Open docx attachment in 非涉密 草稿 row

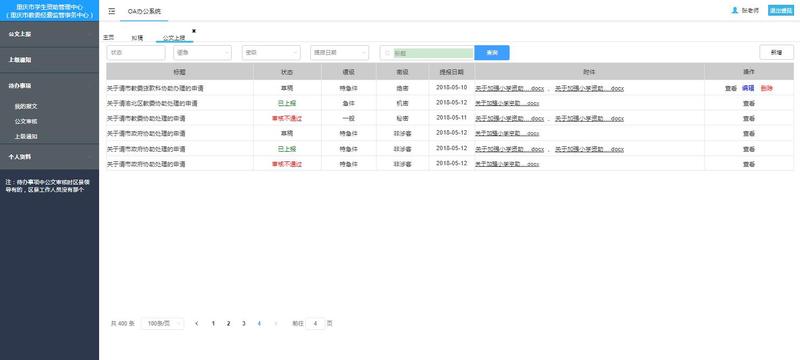507,134
